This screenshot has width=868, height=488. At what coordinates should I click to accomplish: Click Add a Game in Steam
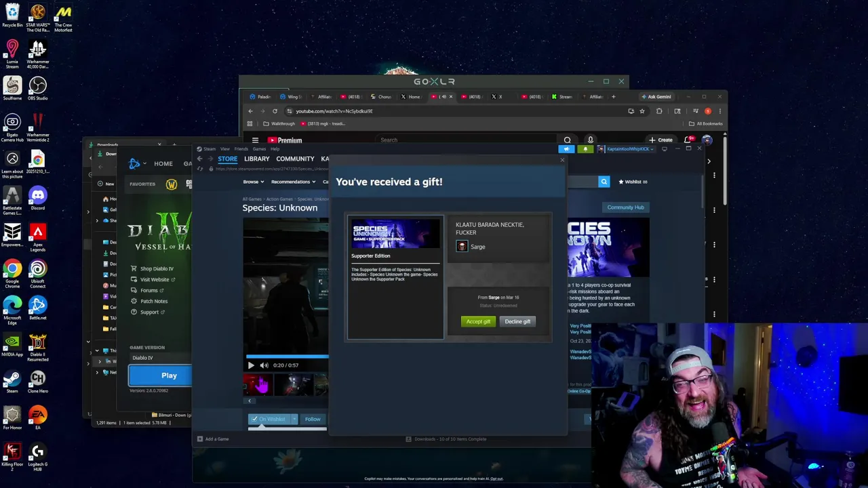tap(213, 439)
